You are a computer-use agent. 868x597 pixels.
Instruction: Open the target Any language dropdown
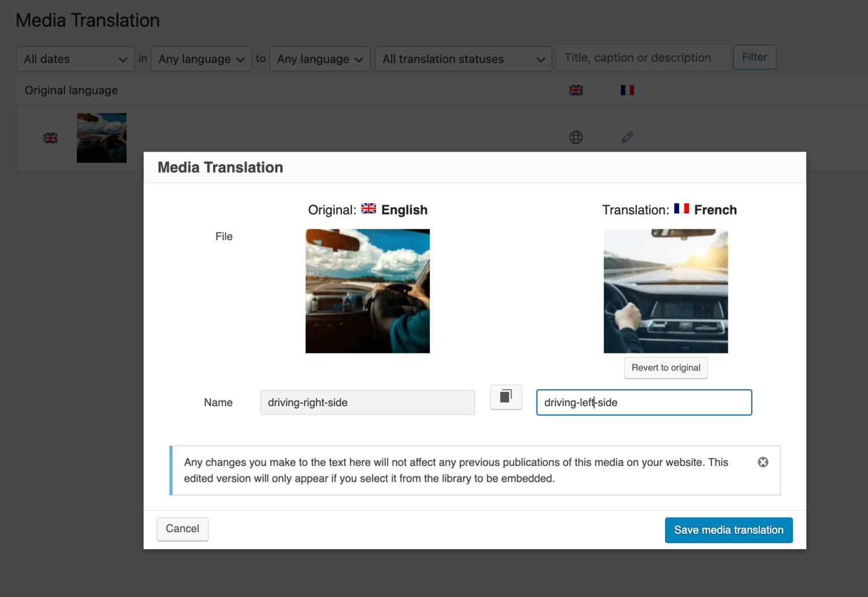[x=320, y=59]
